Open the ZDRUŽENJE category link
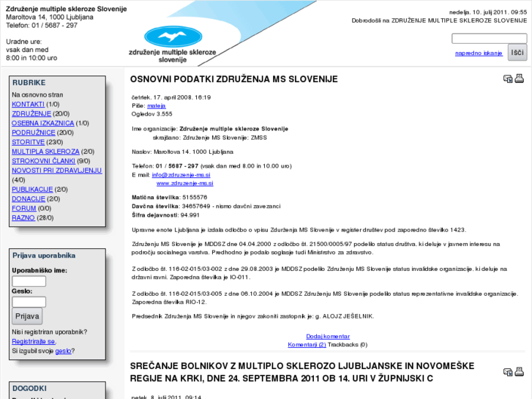Screen dimensions: 532x399 31,113
